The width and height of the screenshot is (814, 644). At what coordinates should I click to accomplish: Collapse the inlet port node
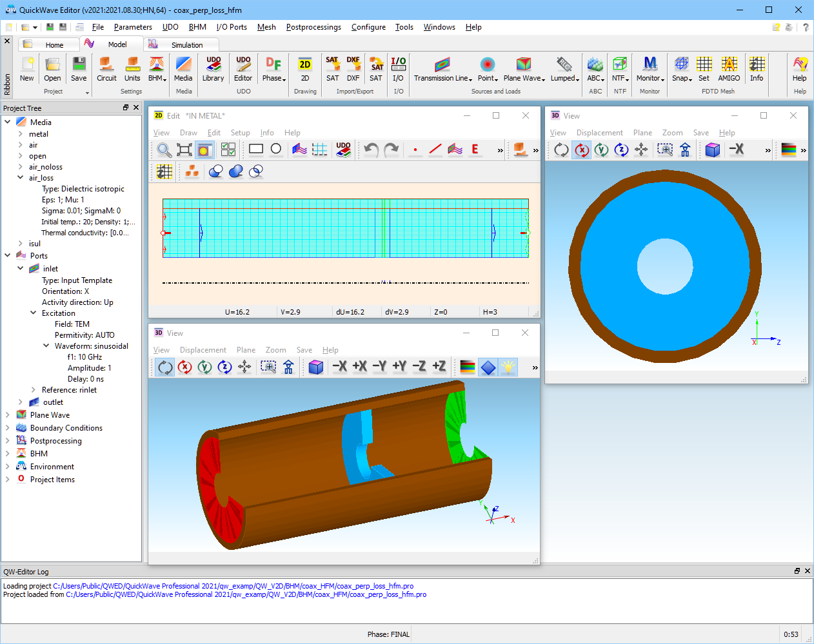tap(21, 269)
